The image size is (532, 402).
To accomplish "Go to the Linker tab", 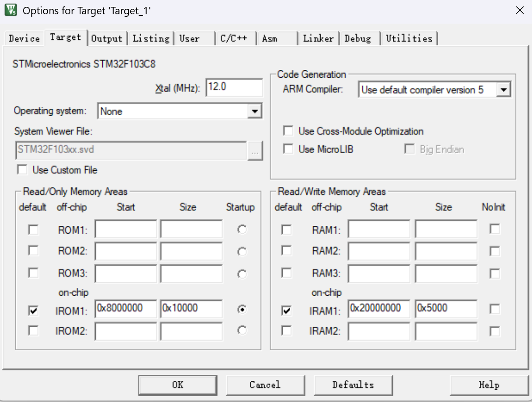I will click(318, 38).
